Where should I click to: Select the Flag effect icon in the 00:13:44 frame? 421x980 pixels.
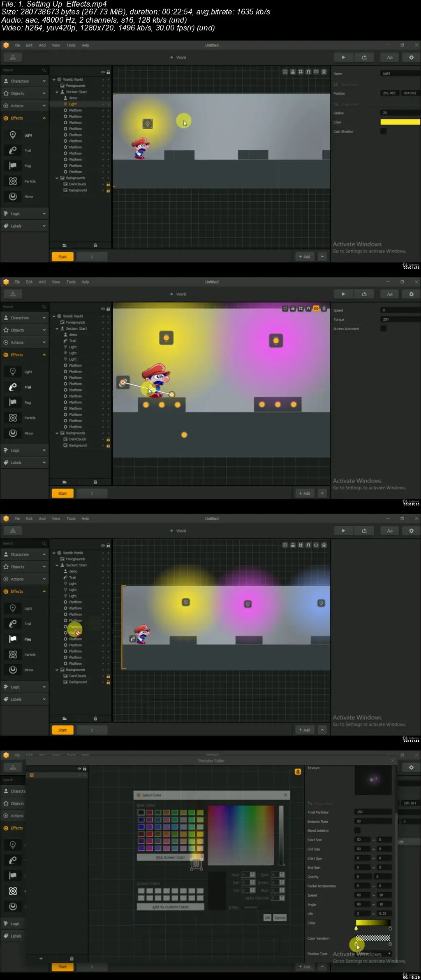click(x=13, y=639)
